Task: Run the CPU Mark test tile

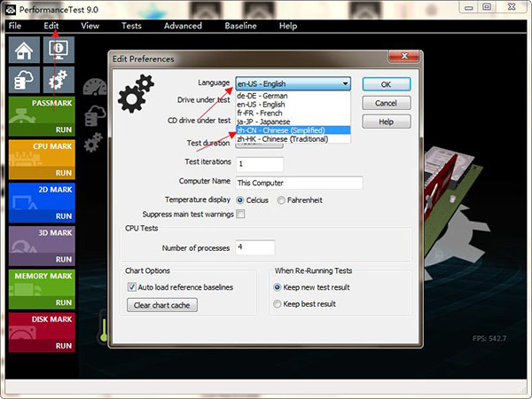Action: 43,158
